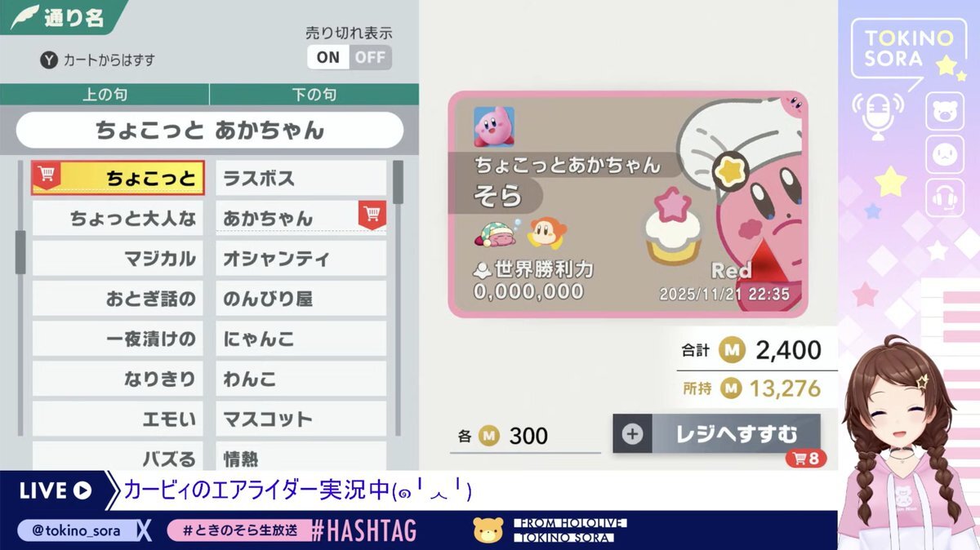This screenshot has width=980, height=550.
Task: Click the plus icon on レジへすすむ
Action: coord(632,434)
